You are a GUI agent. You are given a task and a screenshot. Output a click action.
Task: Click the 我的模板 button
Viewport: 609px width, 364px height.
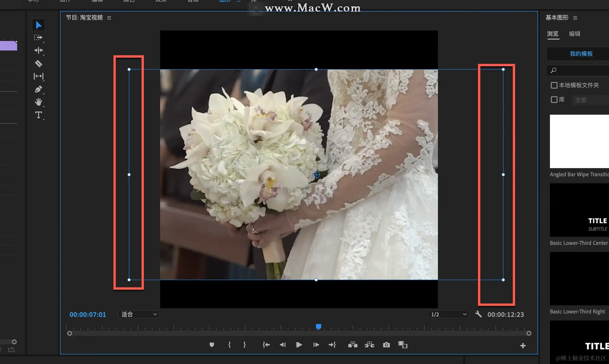[581, 54]
